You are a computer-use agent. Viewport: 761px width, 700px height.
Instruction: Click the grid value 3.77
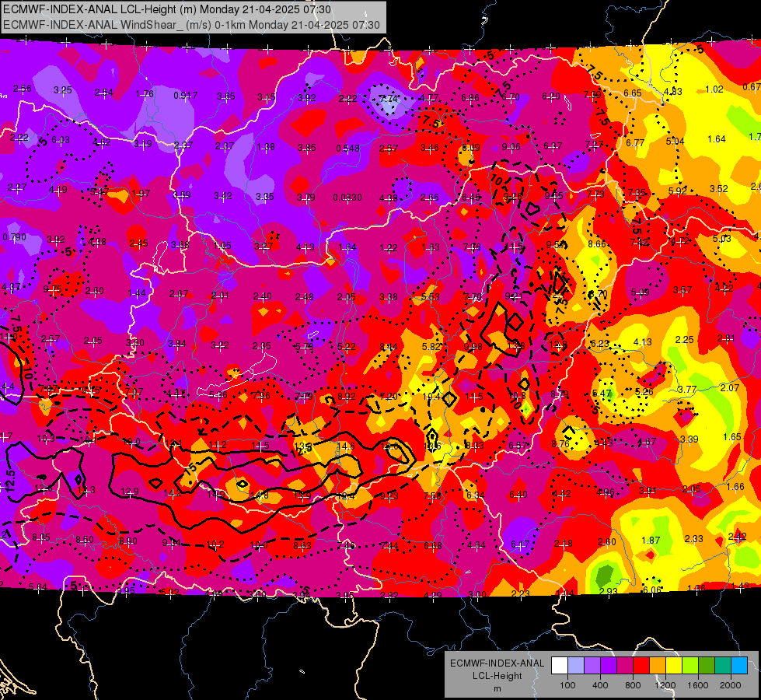click(687, 390)
